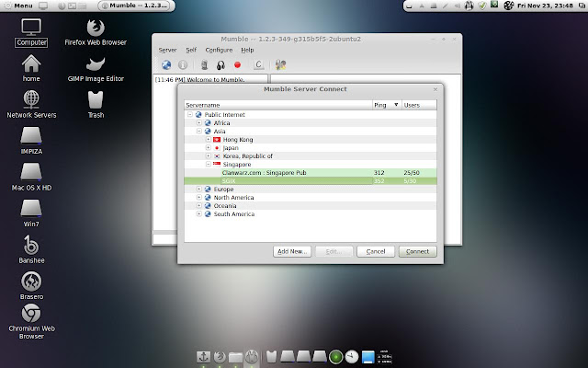
Task: Click the volume speaker icon in system tray
Action: tap(458, 6)
